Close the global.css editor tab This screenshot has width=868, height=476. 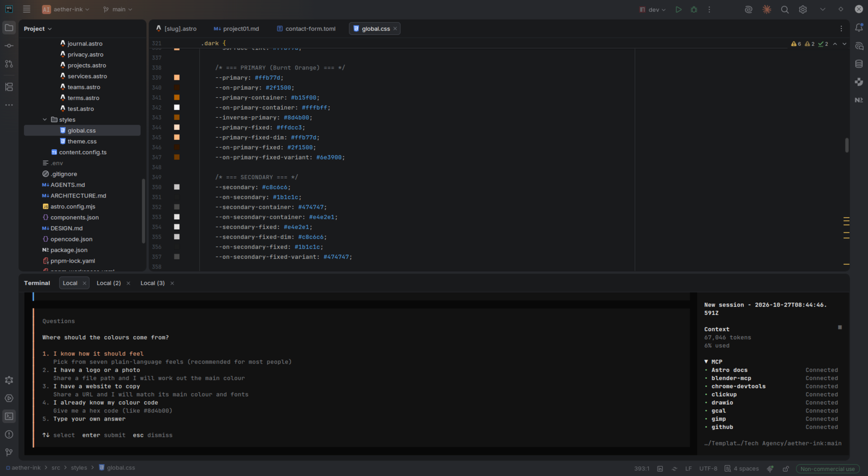395,29
